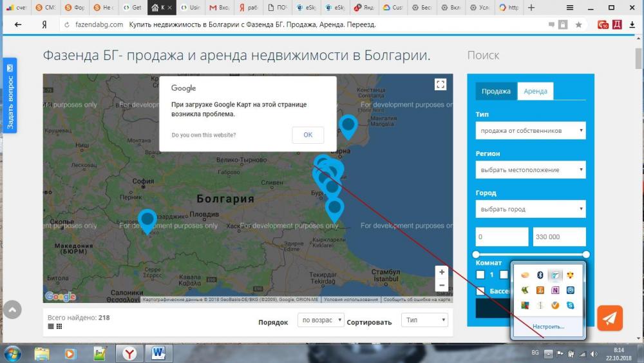Grab the right price slider handle
The image size is (644, 363).
[586, 255]
